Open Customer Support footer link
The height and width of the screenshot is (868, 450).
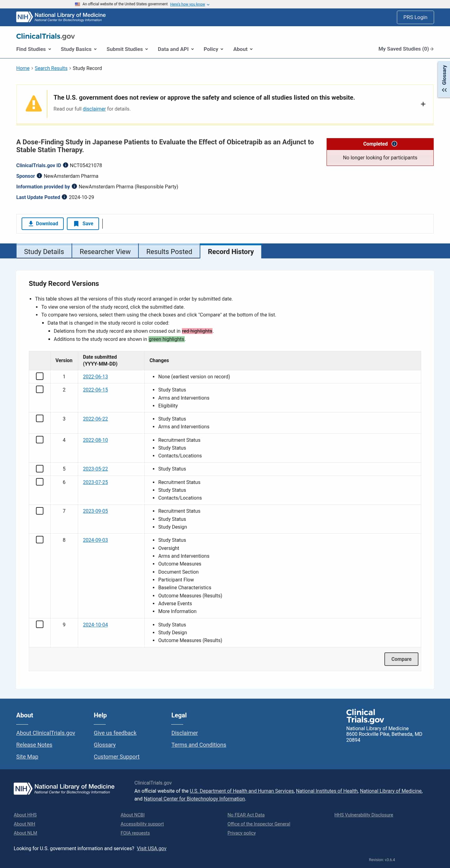click(x=116, y=756)
